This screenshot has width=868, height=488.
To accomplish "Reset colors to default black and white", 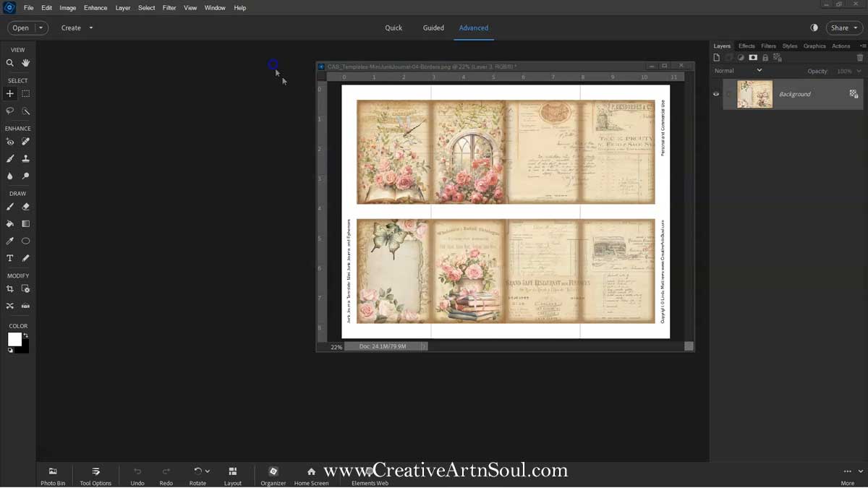I will tap(10, 350).
